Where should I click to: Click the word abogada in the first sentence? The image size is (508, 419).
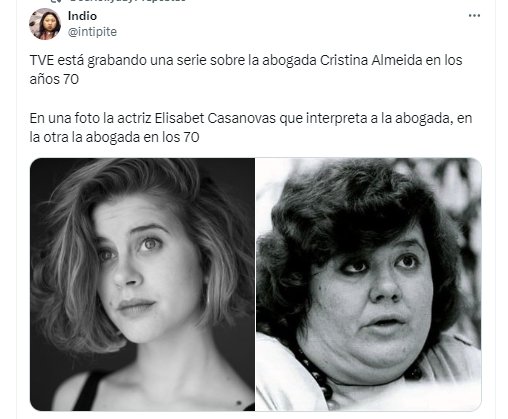tap(289, 61)
